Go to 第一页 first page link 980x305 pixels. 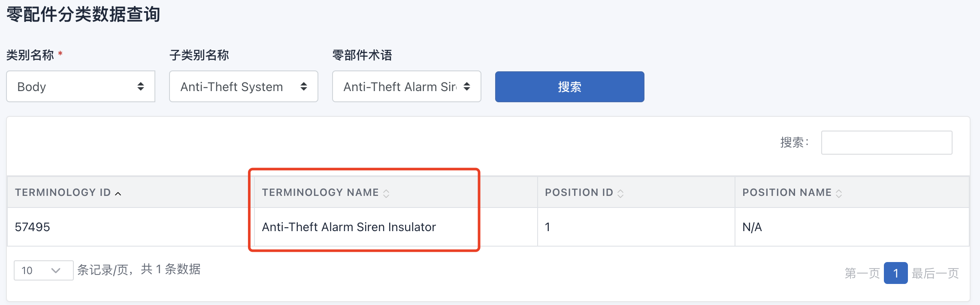[862, 273]
